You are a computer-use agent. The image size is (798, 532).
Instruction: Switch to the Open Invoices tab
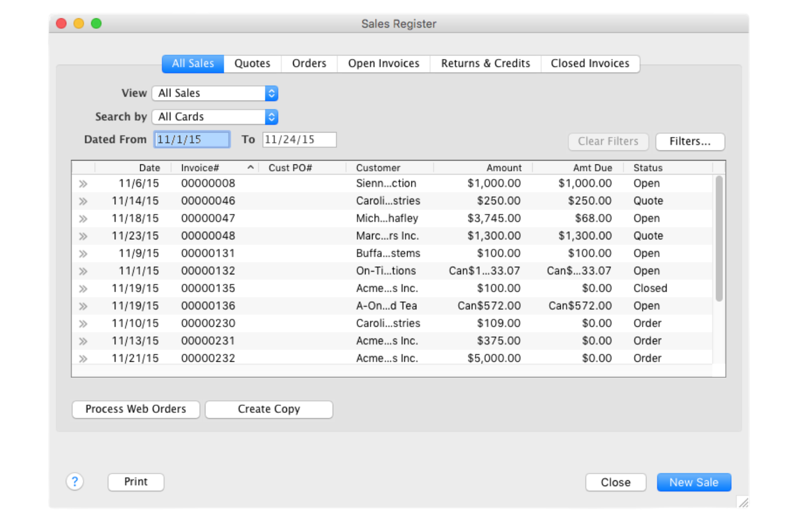(x=383, y=64)
